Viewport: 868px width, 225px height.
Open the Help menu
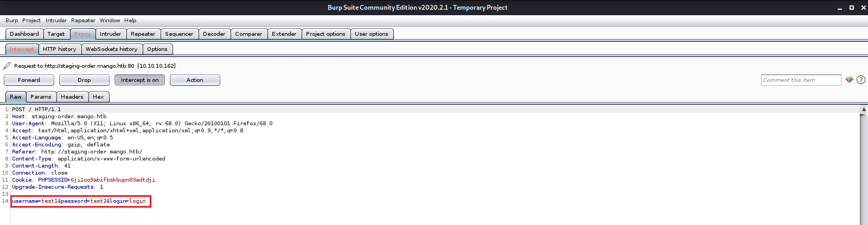(x=130, y=20)
